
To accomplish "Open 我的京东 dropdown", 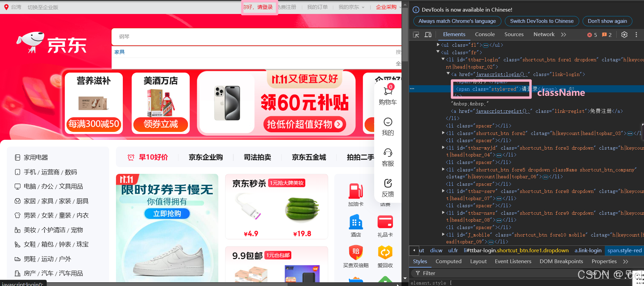I will tap(351, 7).
